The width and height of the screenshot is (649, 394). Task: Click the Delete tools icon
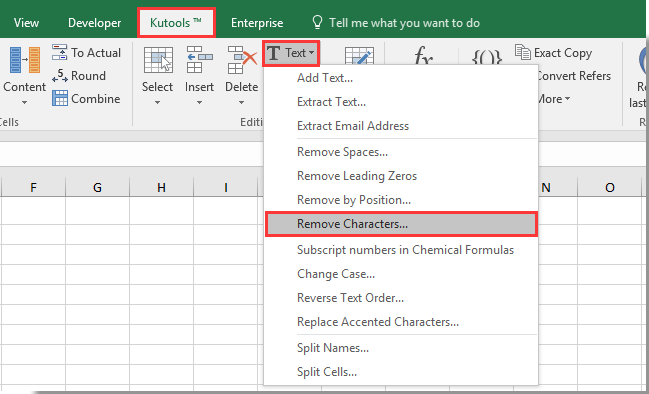point(242,60)
